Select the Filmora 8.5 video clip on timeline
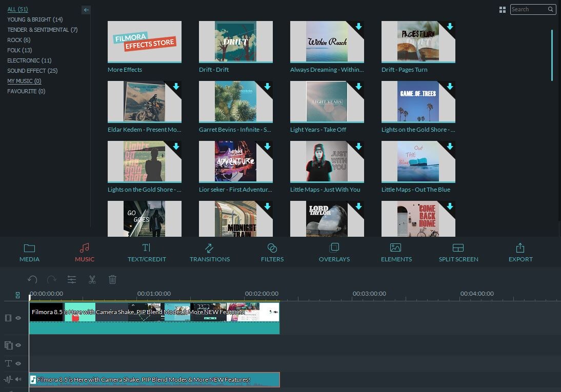 click(154, 318)
